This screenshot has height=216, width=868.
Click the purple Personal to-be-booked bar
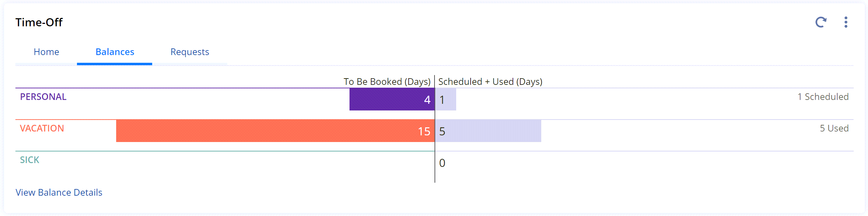pos(392,100)
